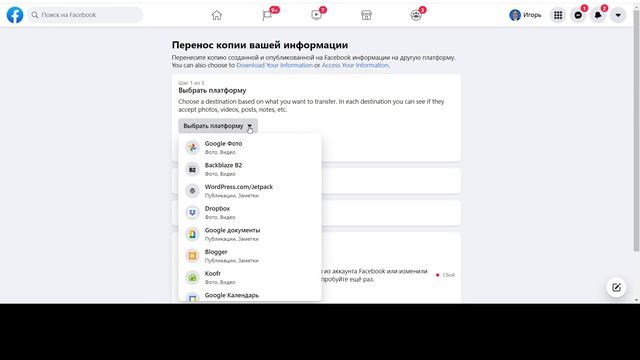Open the Home feed icon
Image resolution: width=640 pixels, height=360 pixels.
[x=217, y=15]
